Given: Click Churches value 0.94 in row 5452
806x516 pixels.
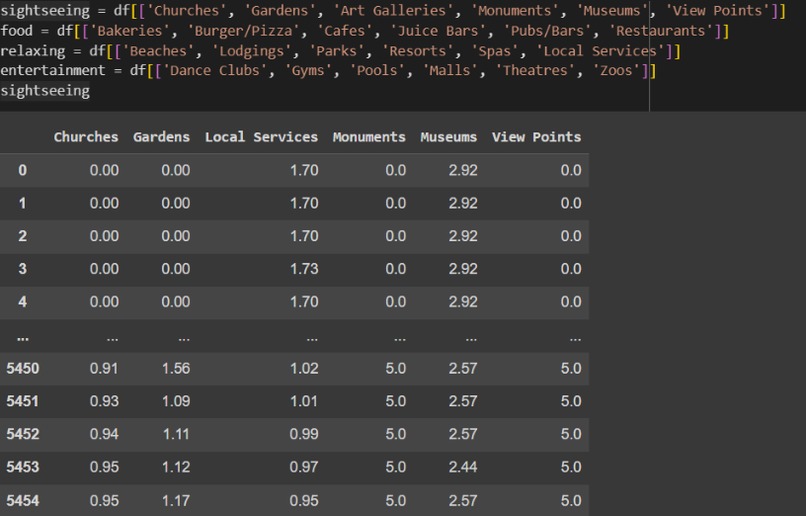Looking at the screenshot, I should 104,434.
